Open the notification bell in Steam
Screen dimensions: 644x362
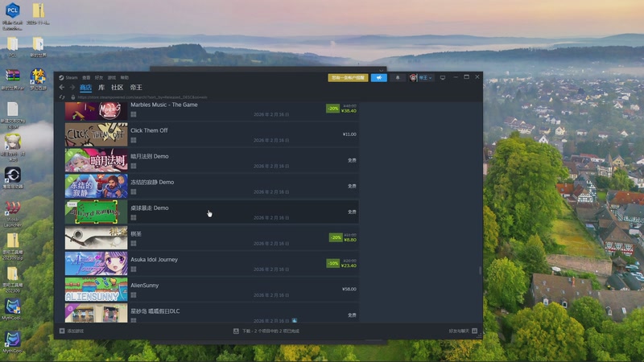[x=398, y=77]
